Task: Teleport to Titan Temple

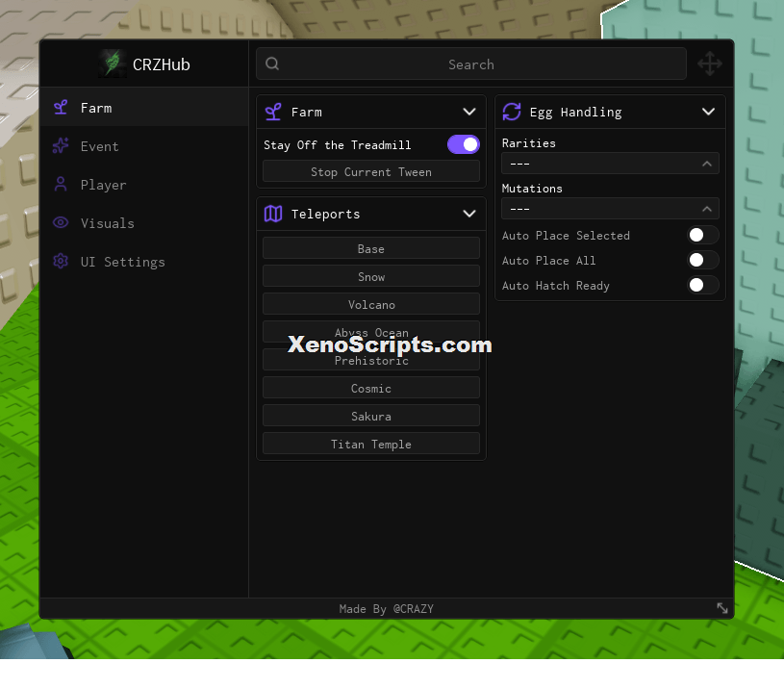Action: point(371,444)
